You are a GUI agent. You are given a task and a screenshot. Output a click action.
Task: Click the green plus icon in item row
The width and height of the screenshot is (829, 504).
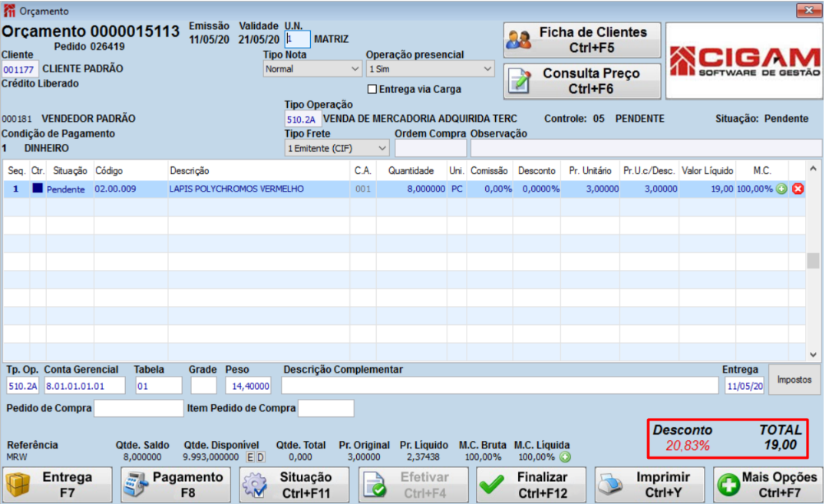[x=781, y=189]
